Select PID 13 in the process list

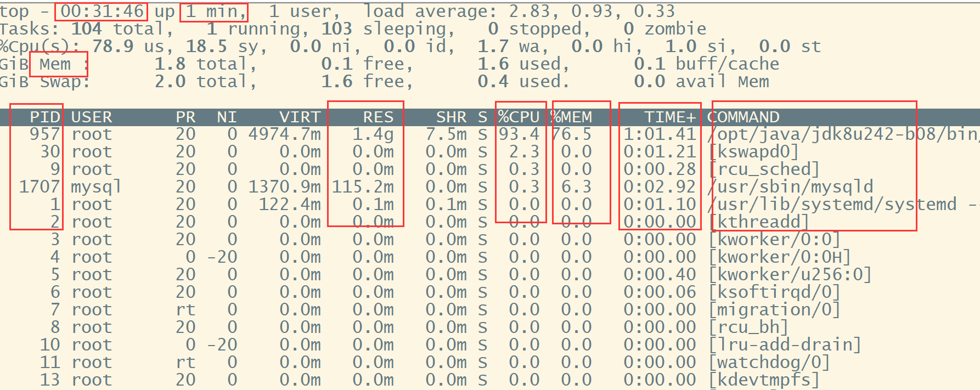pyautogui.click(x=49, y=380)
